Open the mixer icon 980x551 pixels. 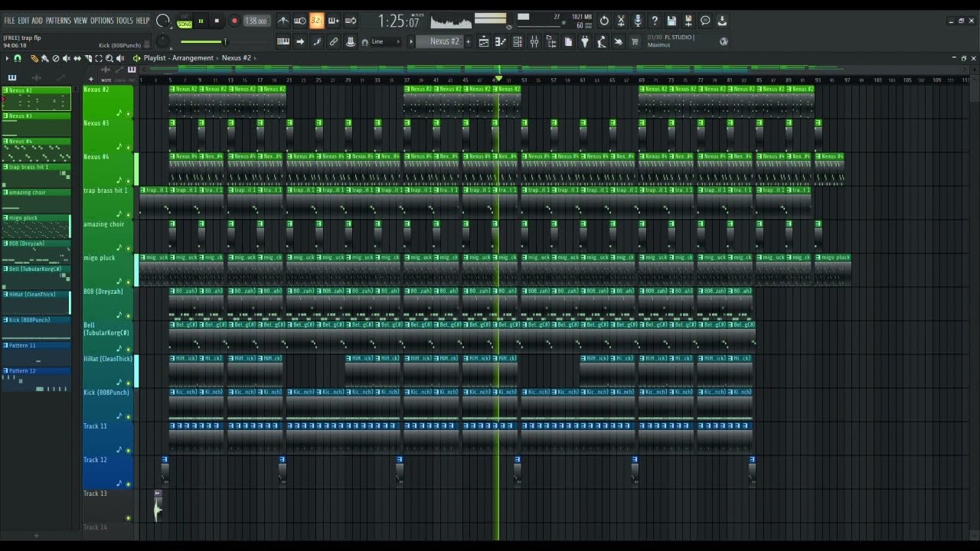(534, 41)
